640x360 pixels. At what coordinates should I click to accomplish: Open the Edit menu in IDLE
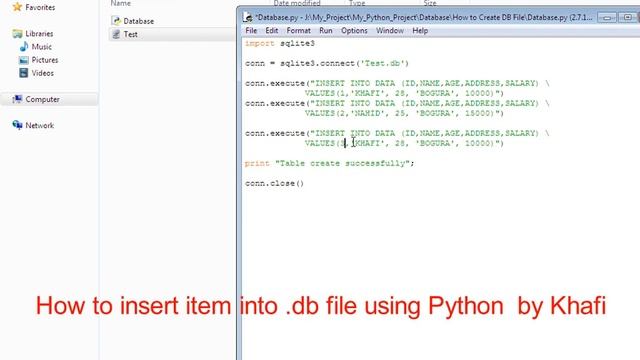tap(271, 31)
